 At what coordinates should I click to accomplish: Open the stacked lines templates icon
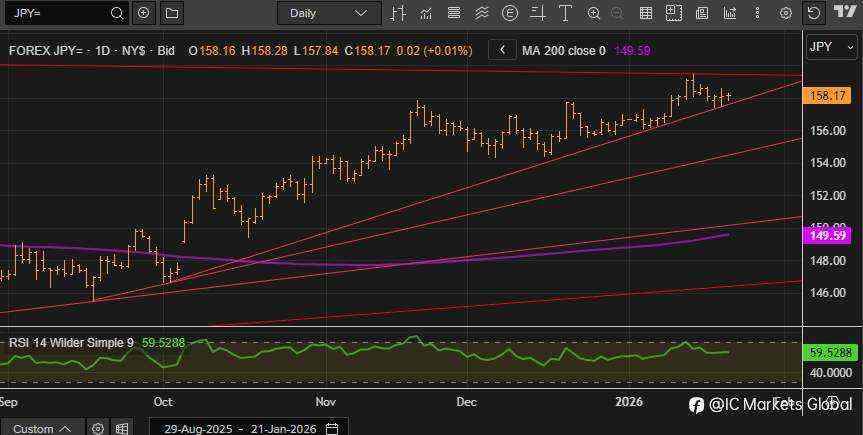454,13
